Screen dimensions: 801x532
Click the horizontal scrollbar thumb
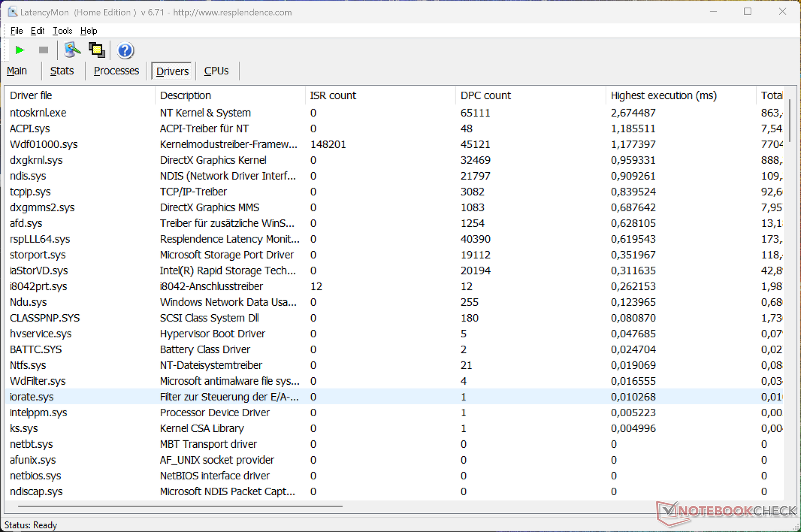180,506
